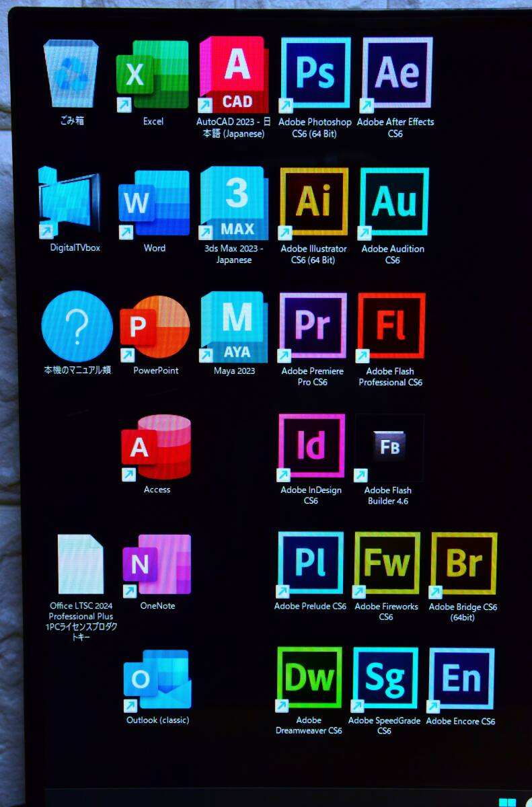Click the Windows Start button on the taskbar
Image resolution: width=532 pixels, height=807 pixels.
coord(507,802)
